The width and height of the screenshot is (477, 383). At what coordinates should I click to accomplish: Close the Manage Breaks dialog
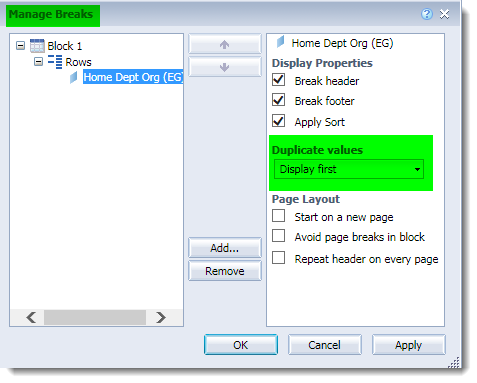(x=444, y=14)
